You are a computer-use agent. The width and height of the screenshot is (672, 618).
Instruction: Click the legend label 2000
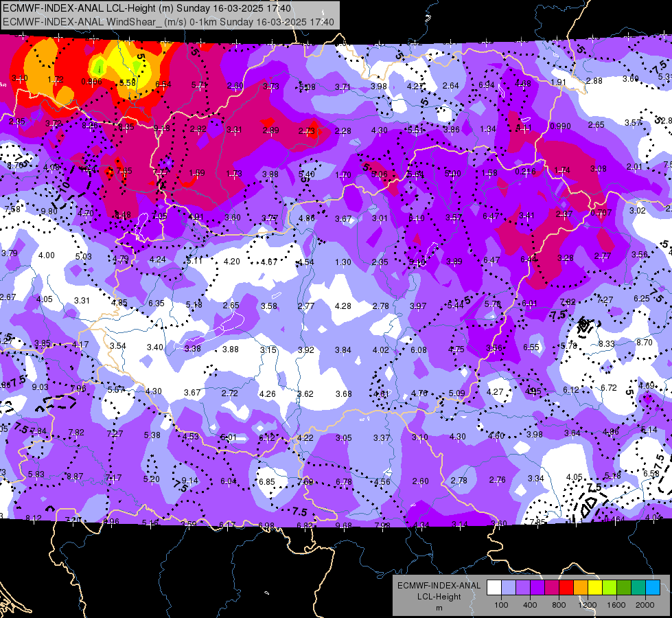[645, 605]
